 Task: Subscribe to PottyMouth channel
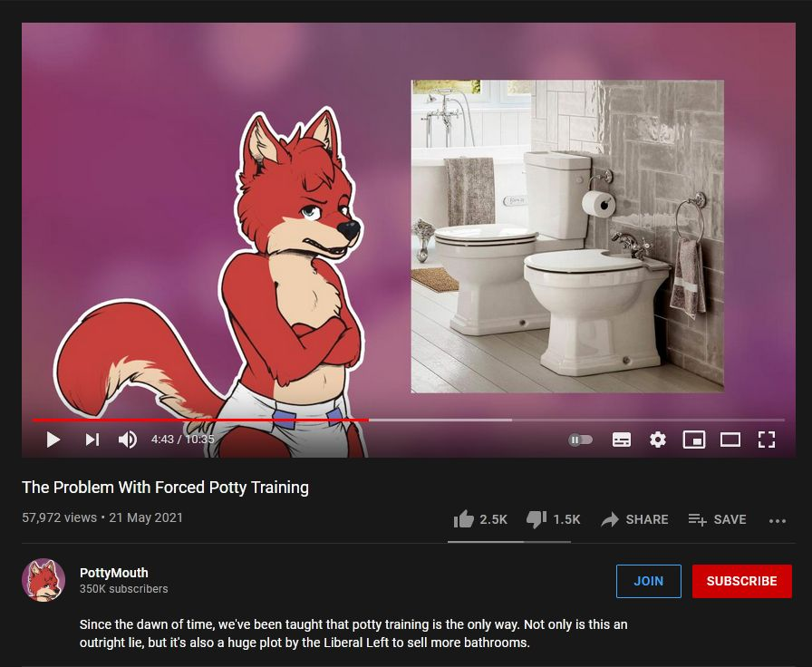point(741,581)
